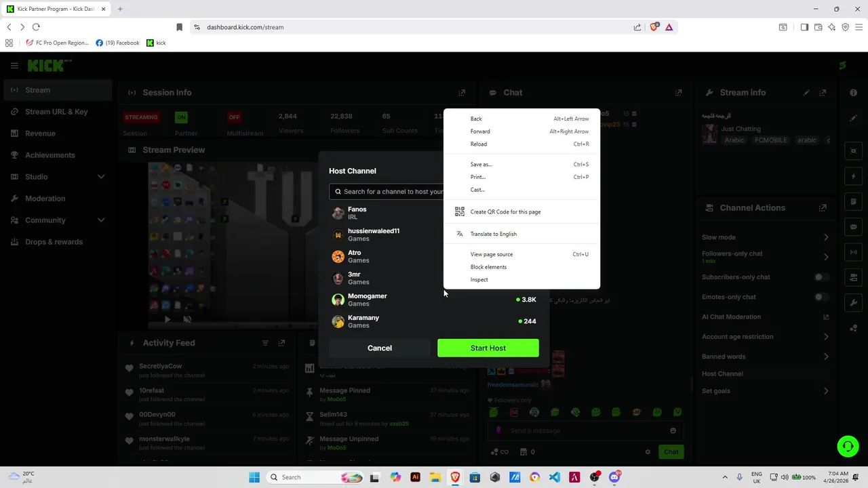Expand Banned words chevron
Screen dimensions: 868x488
826,357
